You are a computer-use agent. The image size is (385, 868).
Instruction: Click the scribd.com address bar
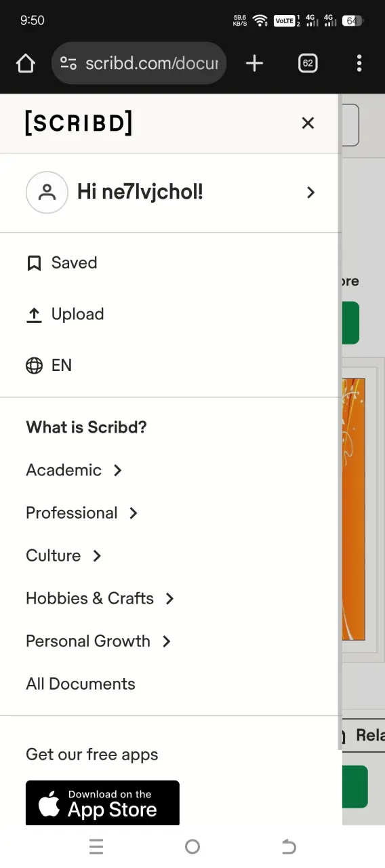coord(139,64)
